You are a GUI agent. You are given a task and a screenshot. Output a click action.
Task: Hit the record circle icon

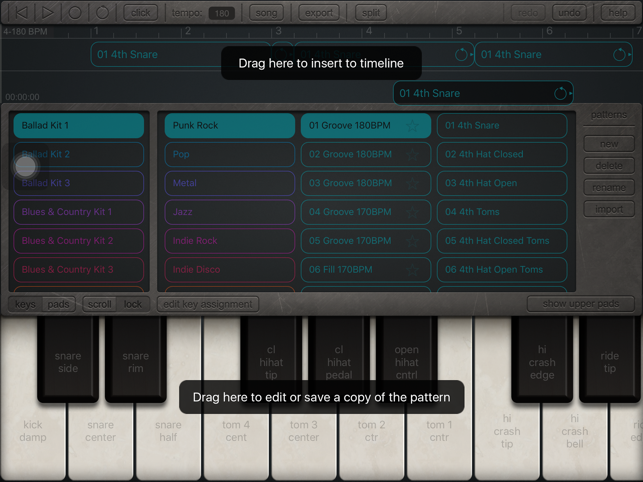coord(75,13)
